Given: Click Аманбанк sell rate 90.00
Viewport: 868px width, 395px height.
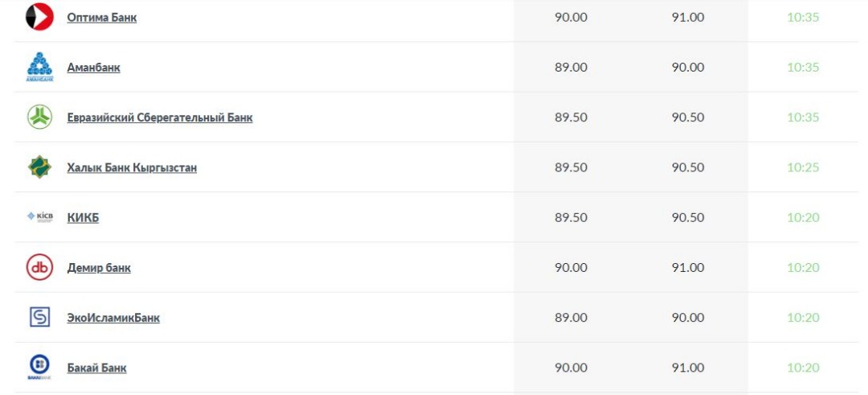Looking at the screenshot, I should [687, 67].
